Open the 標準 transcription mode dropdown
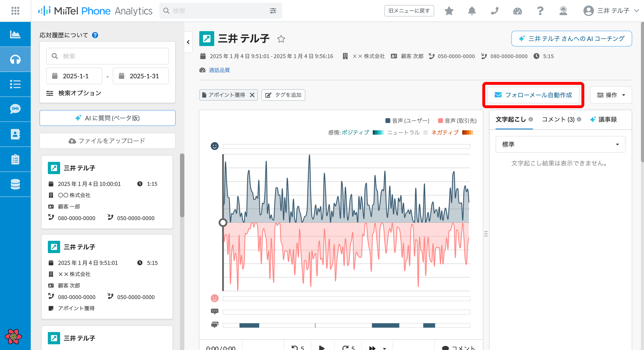Image resolution: width=644 pixels, height=350 pixels. point(560,144)
